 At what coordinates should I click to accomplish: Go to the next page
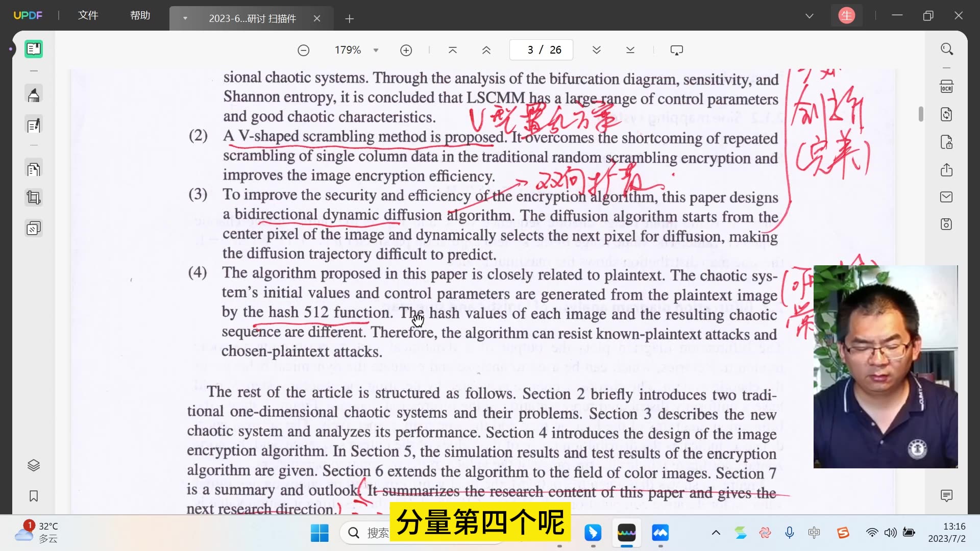(597, 50)
